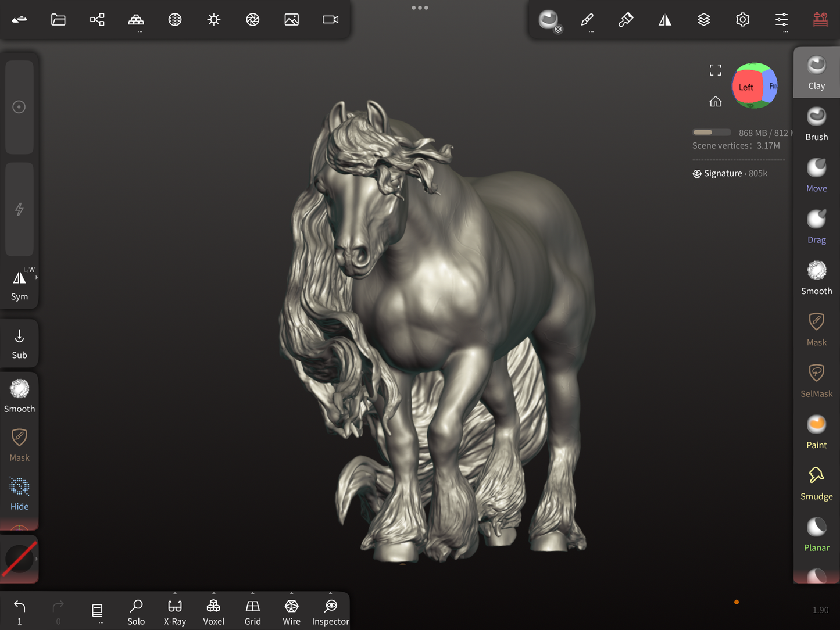Activate the Paint tool
This screenshot has height=630, width=840.
click(816, 432)
